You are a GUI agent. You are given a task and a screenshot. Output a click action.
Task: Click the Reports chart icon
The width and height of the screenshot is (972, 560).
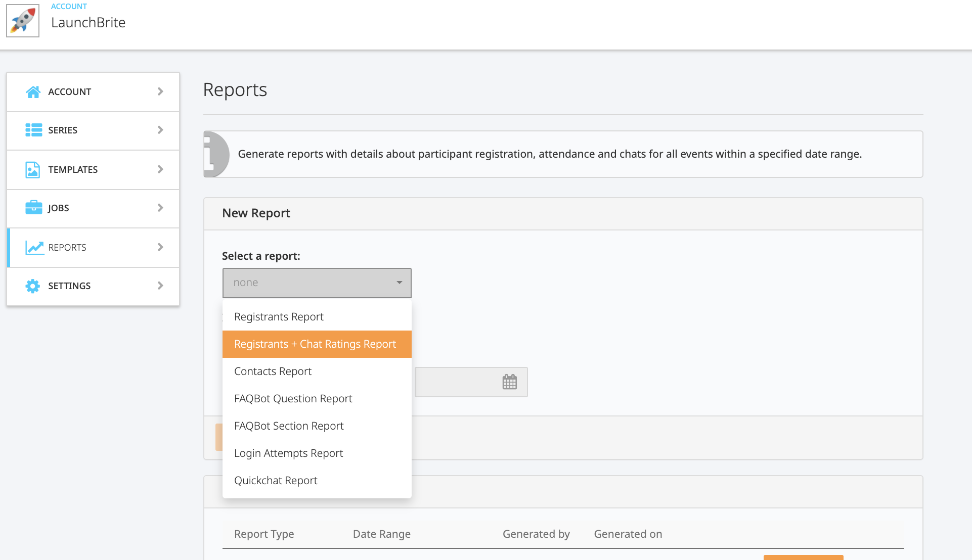pos(34,247)
